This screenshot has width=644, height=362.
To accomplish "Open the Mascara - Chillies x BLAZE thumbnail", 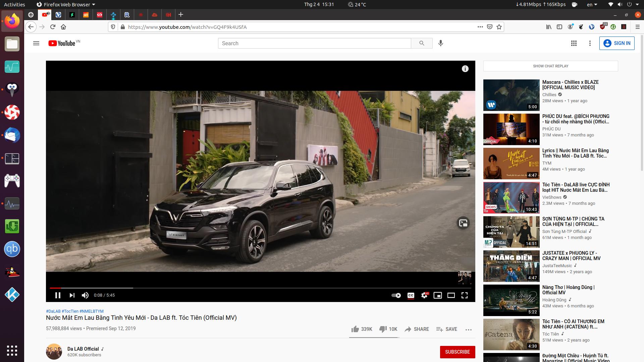I will click(x=512, y=95).
